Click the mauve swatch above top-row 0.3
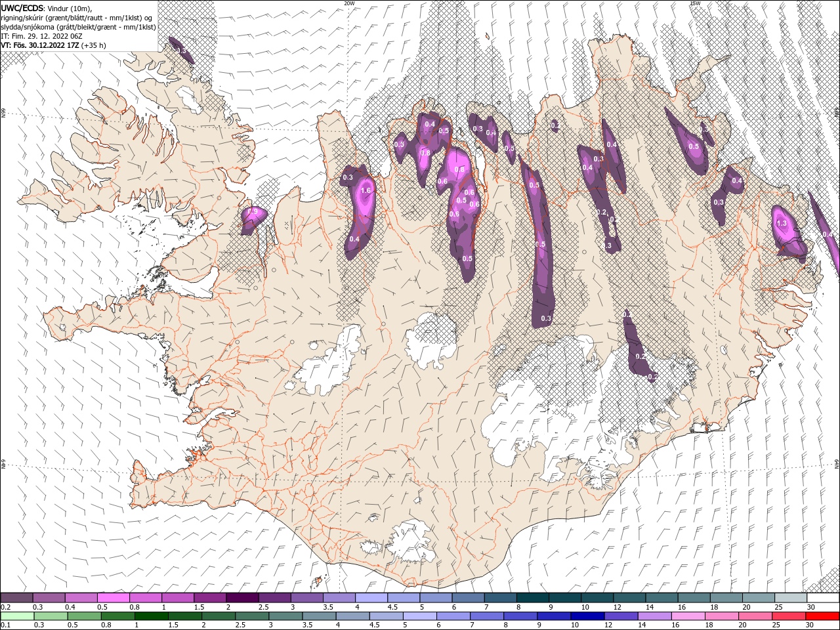 tap(49, 598)
